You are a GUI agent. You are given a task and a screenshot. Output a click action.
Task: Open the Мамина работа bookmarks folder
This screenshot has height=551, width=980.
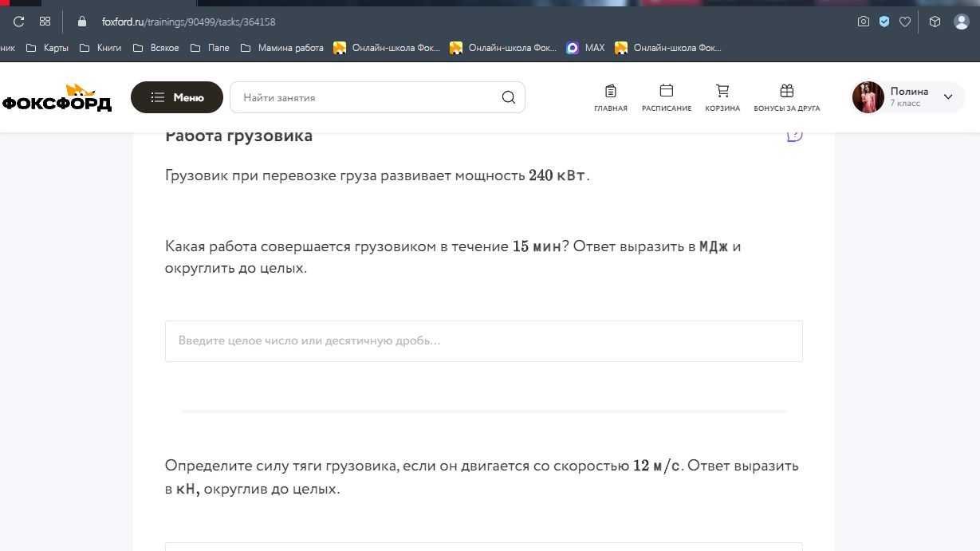(x=281, y=48)
